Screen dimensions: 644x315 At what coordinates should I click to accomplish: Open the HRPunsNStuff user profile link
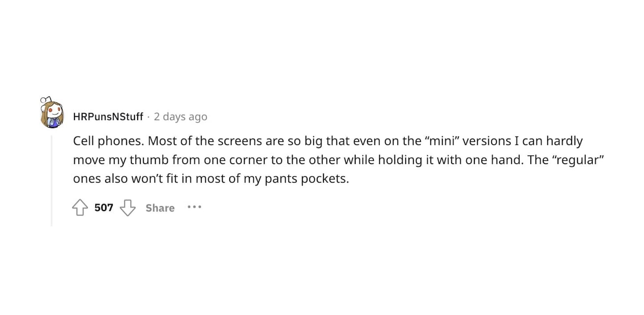[108, 117]
